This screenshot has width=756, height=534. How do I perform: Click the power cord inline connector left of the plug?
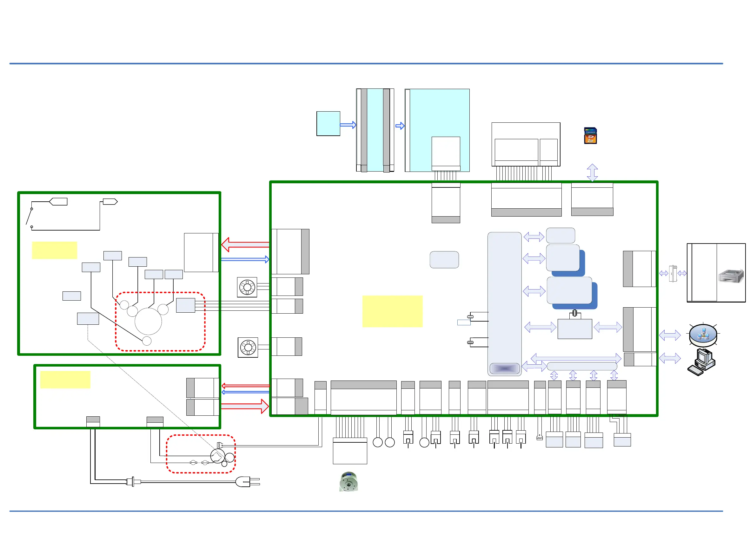pos(133,482)
